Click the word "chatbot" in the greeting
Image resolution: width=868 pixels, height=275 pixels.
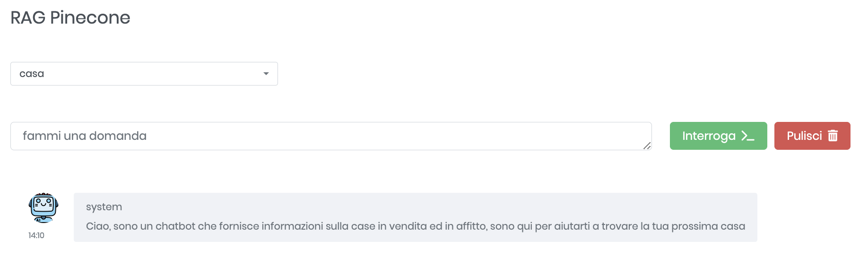[175, 226]
